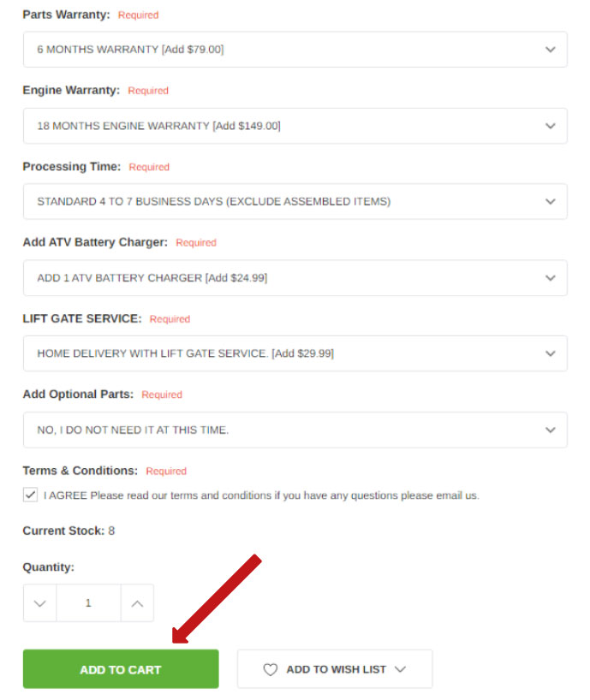The width and height of the screenshot is (590, 700).
Task: Click the Processing Time chevron arrow
Action: pyautogui.click(x=551, y=202)
